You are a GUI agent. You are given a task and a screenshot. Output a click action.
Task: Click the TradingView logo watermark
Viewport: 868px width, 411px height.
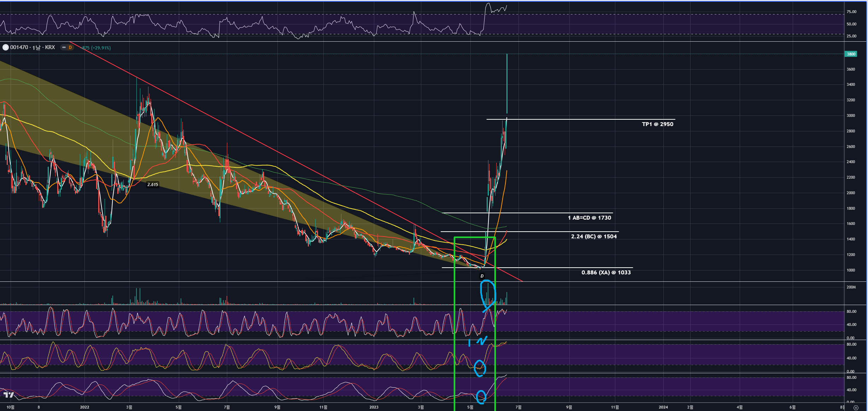pyautogui.click(x=8, y=395)
